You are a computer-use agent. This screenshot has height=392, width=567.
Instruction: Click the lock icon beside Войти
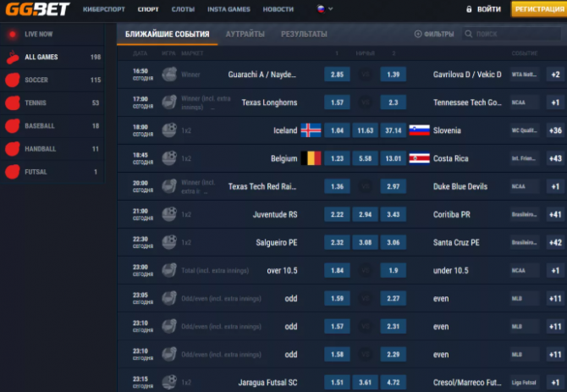point(469,9)
